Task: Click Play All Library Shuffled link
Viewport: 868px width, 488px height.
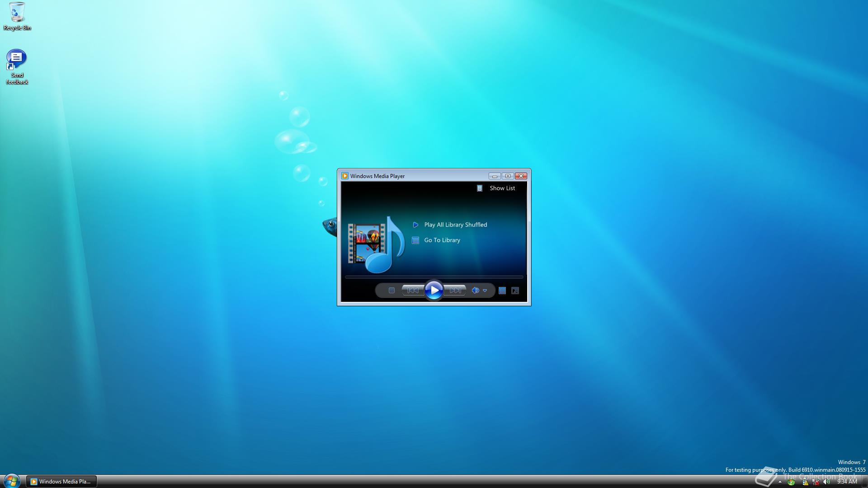Action: pyautogui.click(x=455, y=225)
